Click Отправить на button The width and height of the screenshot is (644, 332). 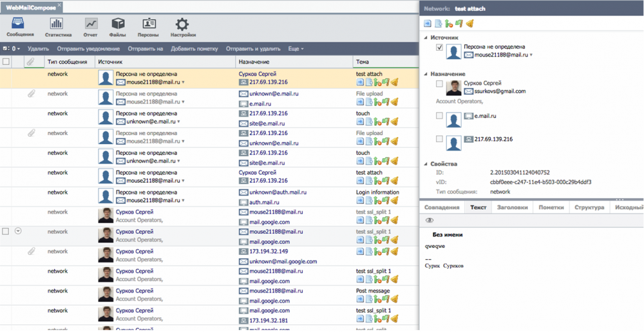[146, 48]
